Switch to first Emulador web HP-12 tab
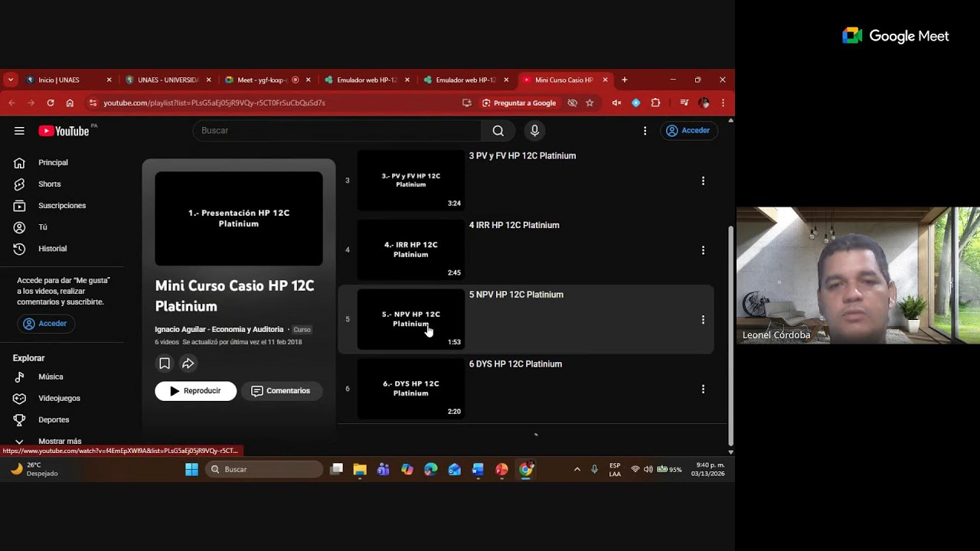 tap(367, 80)
